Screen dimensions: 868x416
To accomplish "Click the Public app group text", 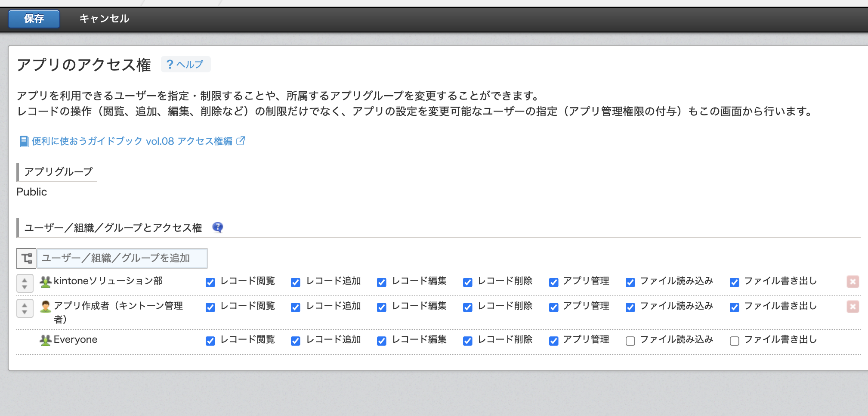I will click(32, 192).
